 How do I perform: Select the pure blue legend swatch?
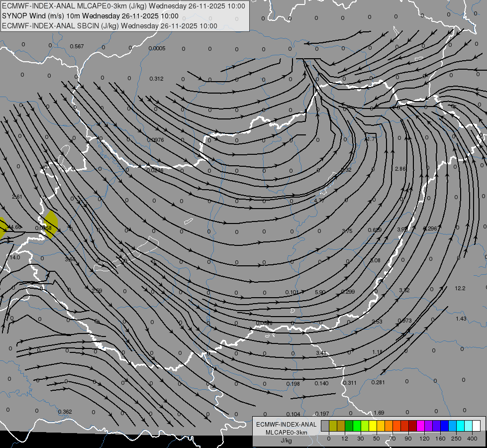click(x=444, y=426)
